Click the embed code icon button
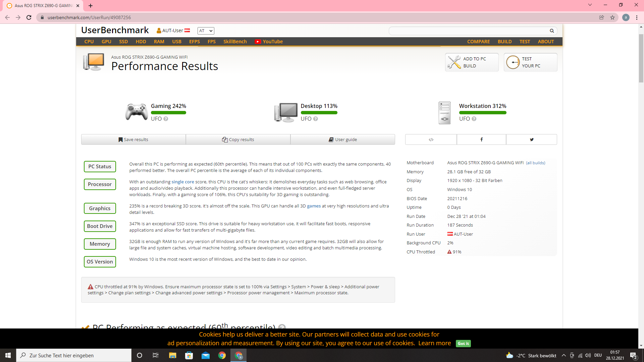 [x=431, y=139]
